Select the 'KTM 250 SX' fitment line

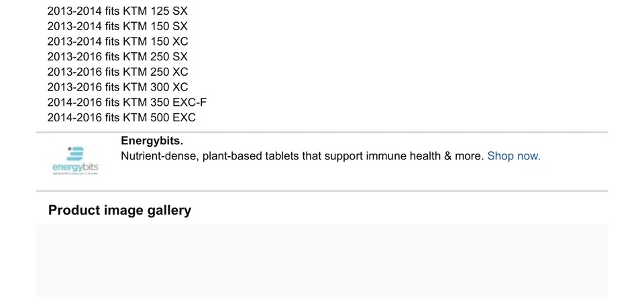coord(117,57)
